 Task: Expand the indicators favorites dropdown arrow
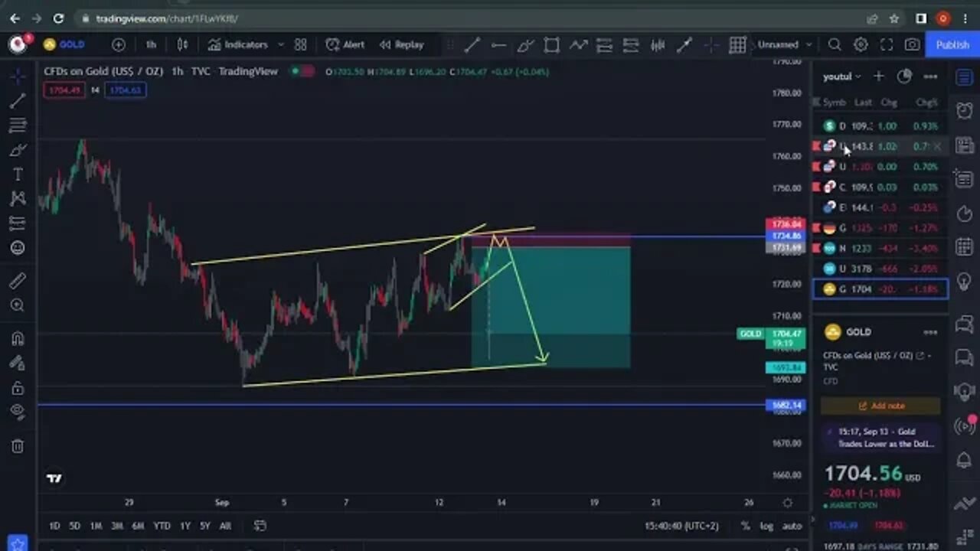(x=280, y=44)
